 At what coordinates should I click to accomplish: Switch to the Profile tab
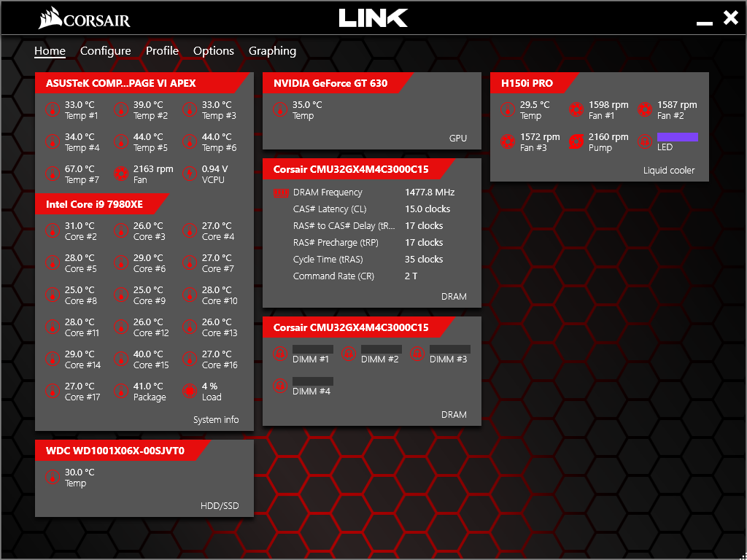pyautogui.click(x=162, y=51)
